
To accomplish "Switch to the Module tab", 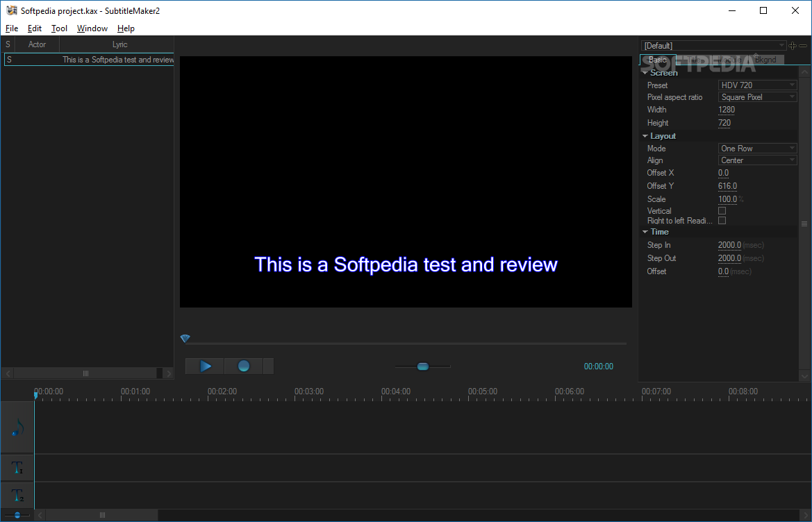I will pos(729,60).
